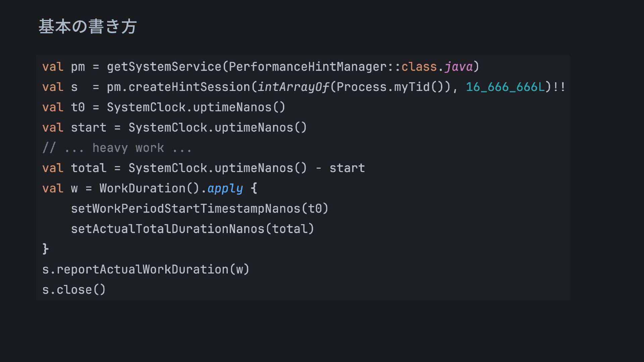Screen dimensions: 644x362
Task: Click the total variable declaration
Action: tap(89, 168)
